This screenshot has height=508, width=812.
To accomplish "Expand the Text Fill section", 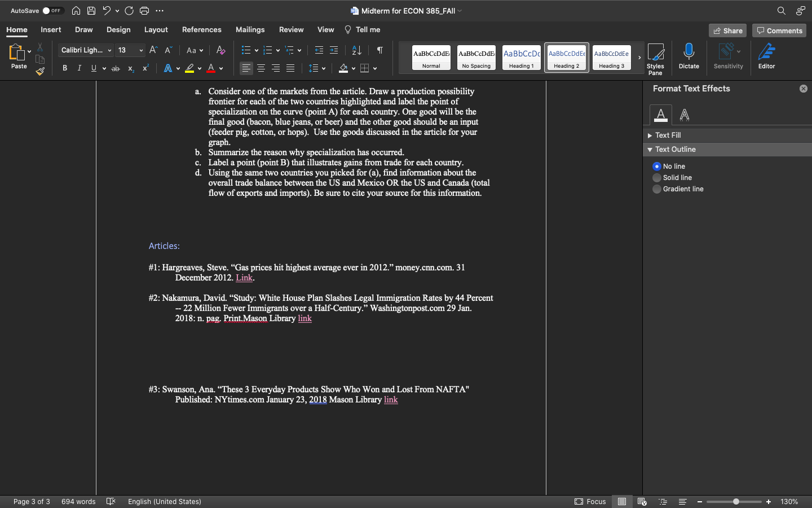I will click(668, 135).
